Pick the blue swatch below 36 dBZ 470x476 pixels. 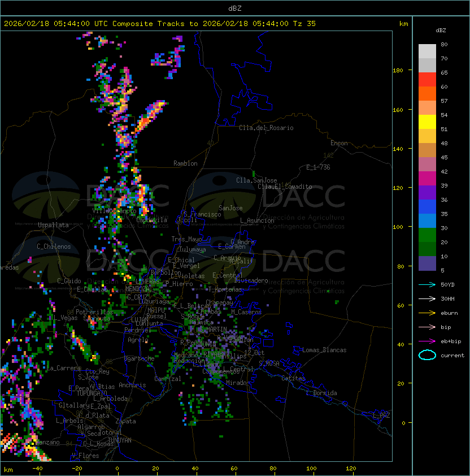tap(427, 207)
